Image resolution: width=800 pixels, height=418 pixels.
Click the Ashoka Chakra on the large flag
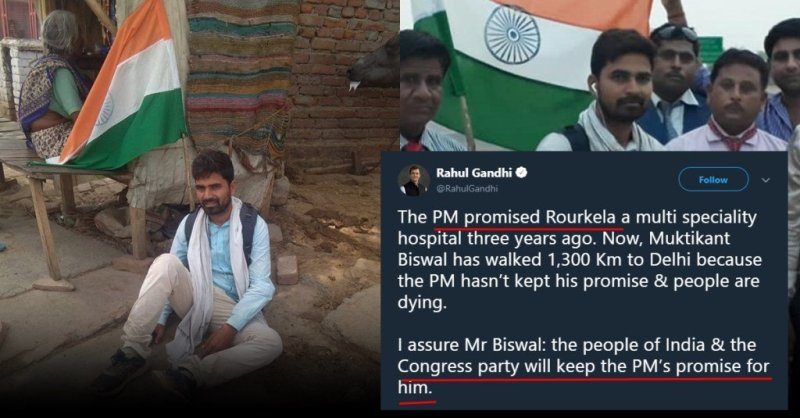click(512, 35)
